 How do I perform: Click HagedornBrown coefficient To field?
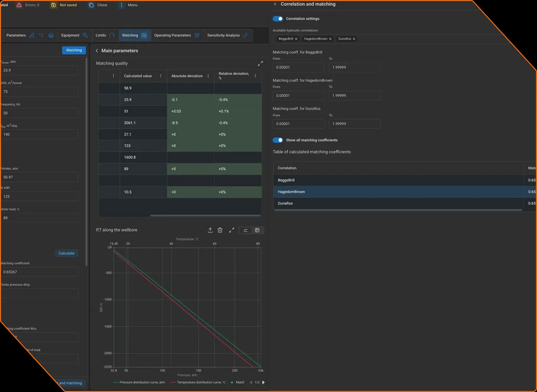point(355,95)
